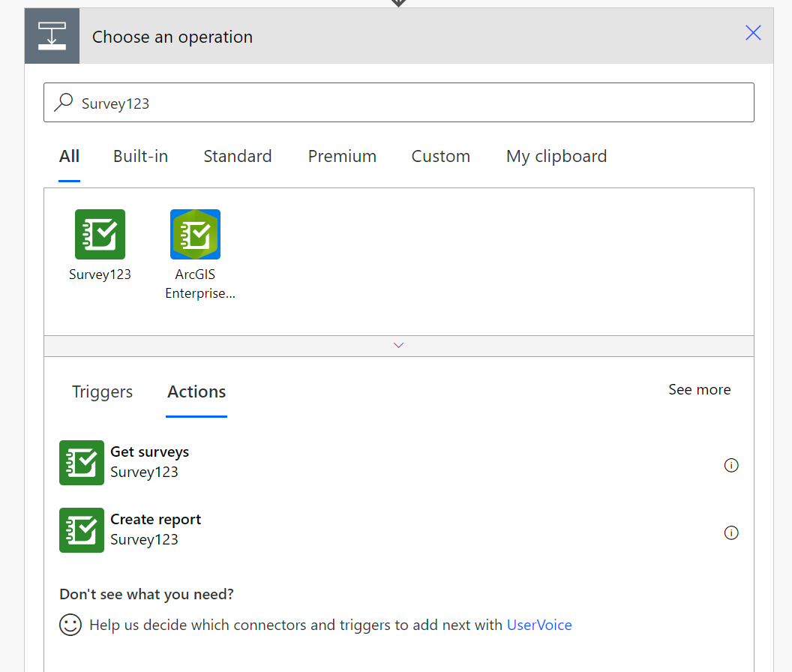The image size is (792, 672).
Task: Switch to the Built-in tab
Action: point(140,156)
